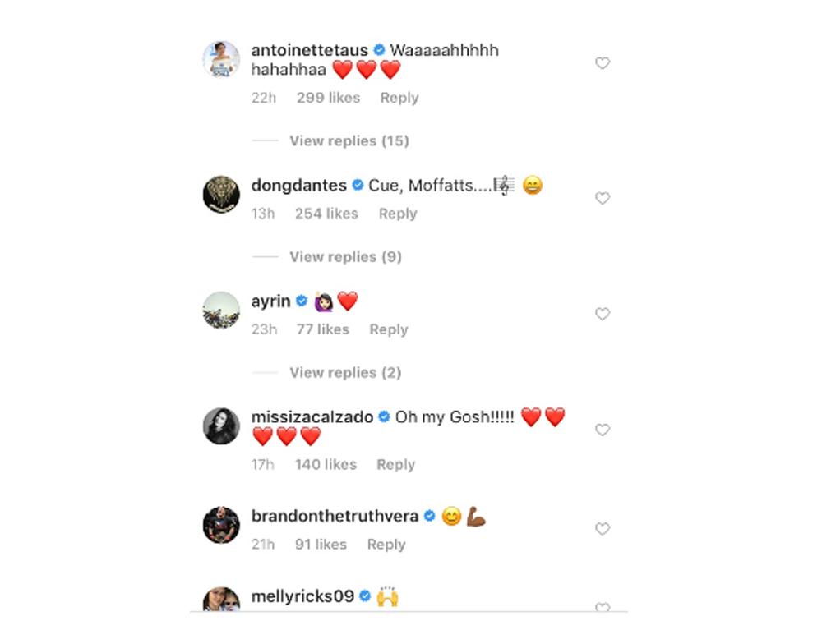Expand the 15 replies under antoinettetaus
The height and width of the screenshot is (644, 822).
349,141
